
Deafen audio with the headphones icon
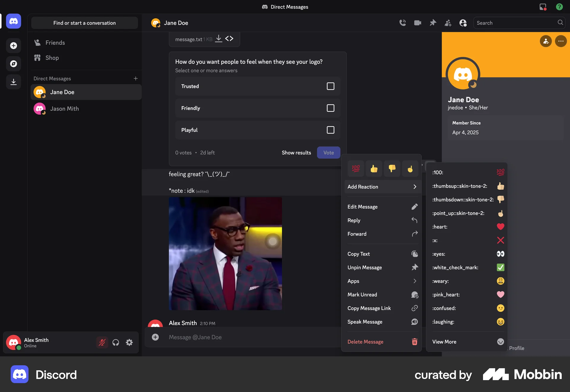coord(115,342)
